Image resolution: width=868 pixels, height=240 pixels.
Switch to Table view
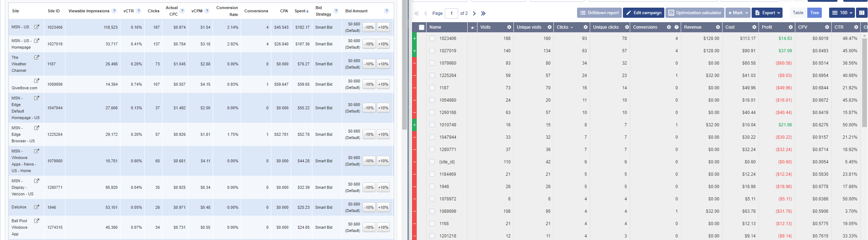[798, 13]
